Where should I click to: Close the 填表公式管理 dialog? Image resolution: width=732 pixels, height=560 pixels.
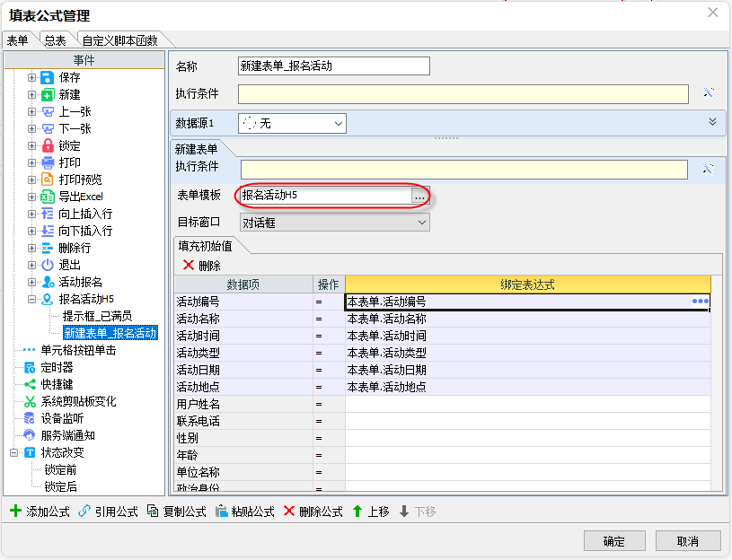click(712, 13)
